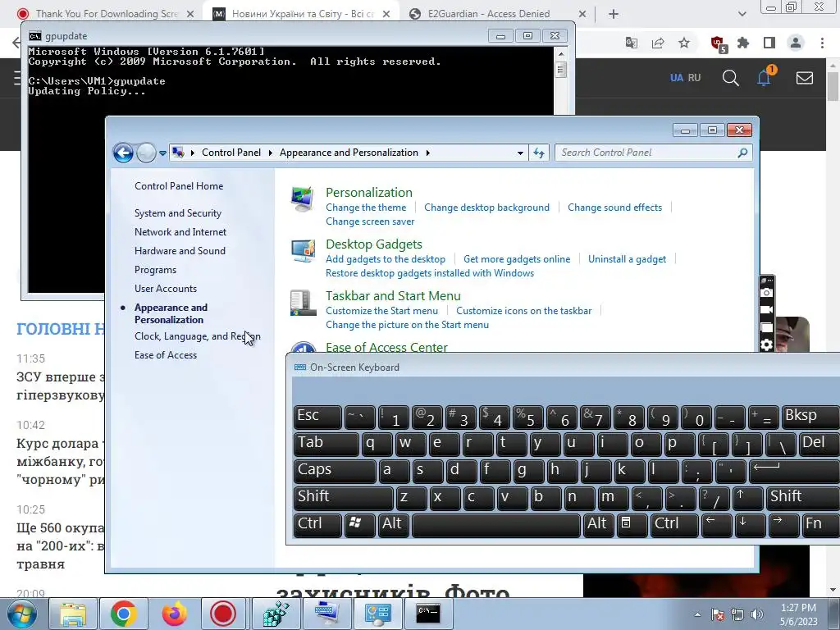This screenshot has height=630, width=840.
Task: Click the Bksp key on On-Screen Keyboard
Action: [x=810, y=417]
